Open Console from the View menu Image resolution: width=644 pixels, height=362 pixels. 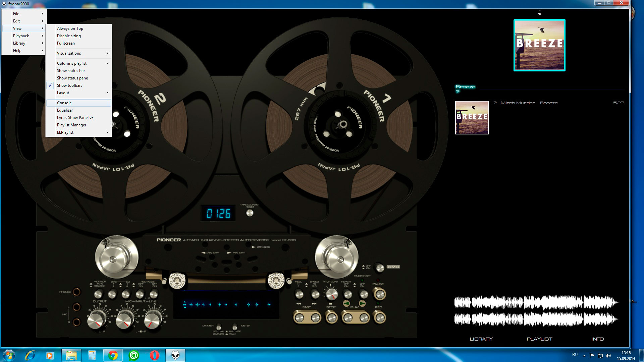point(64,103)
